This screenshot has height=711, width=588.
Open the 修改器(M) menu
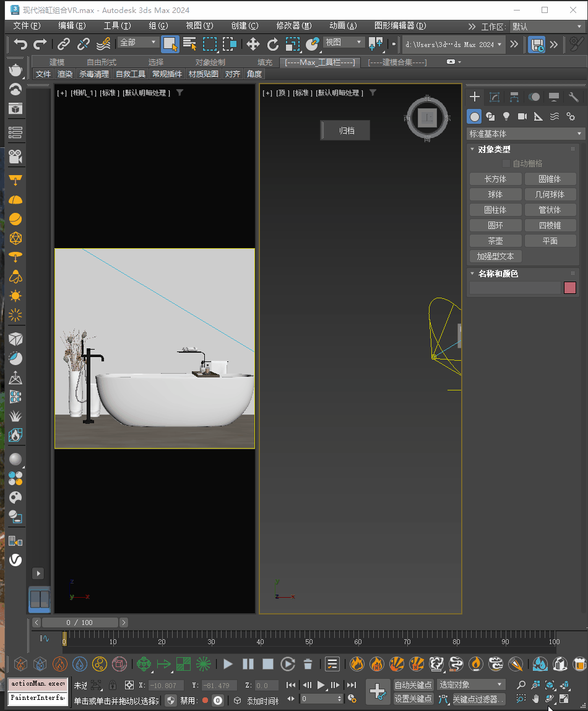tap(294, 26)
